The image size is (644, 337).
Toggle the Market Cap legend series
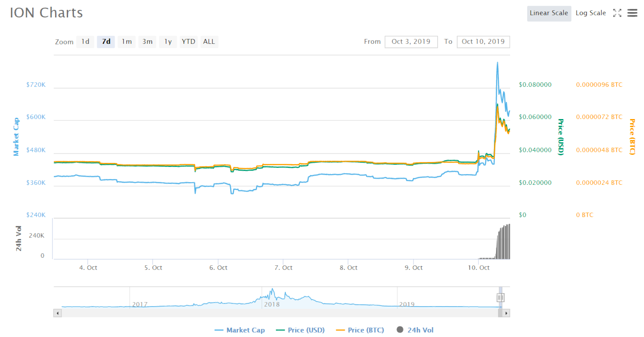240,330
